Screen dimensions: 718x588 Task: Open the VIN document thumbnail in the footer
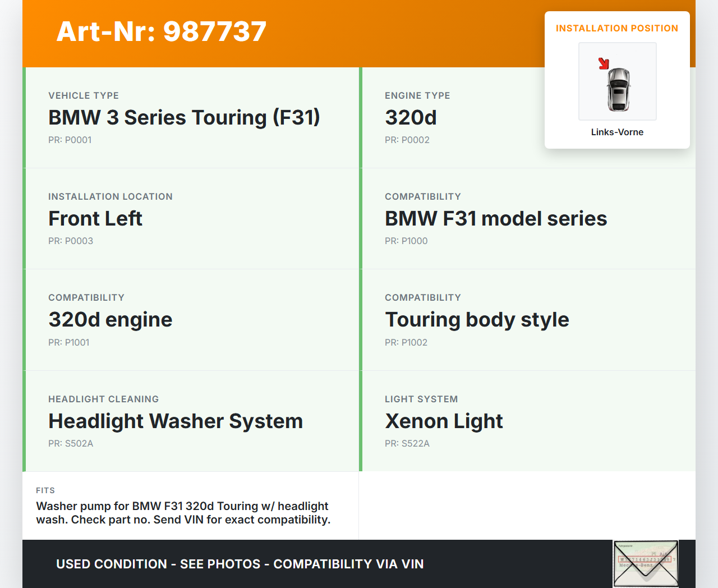click(646, 563)
